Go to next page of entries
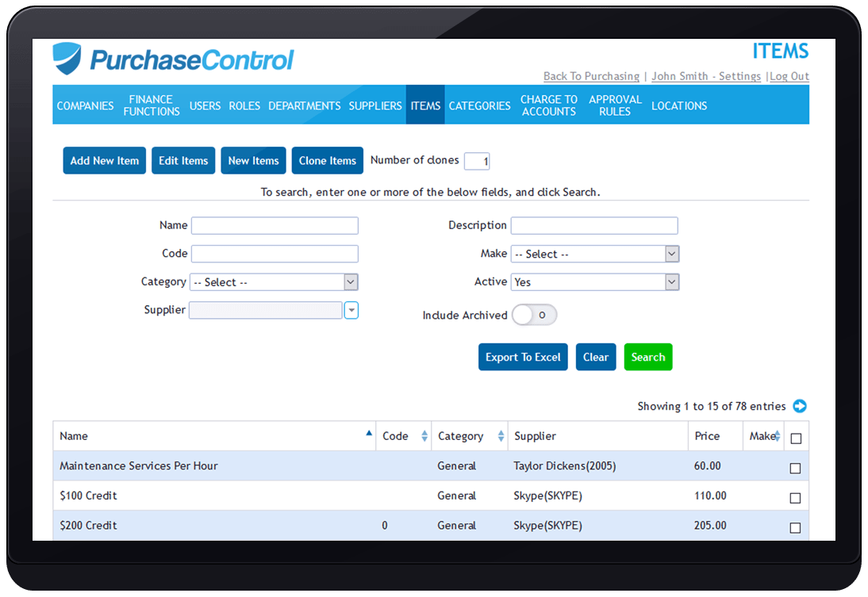Image resolution: width=868 pixels, height=597 pixels. [800, 406]
